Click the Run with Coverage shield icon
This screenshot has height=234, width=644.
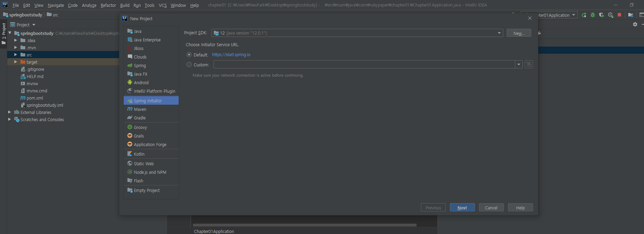[602, 15]
